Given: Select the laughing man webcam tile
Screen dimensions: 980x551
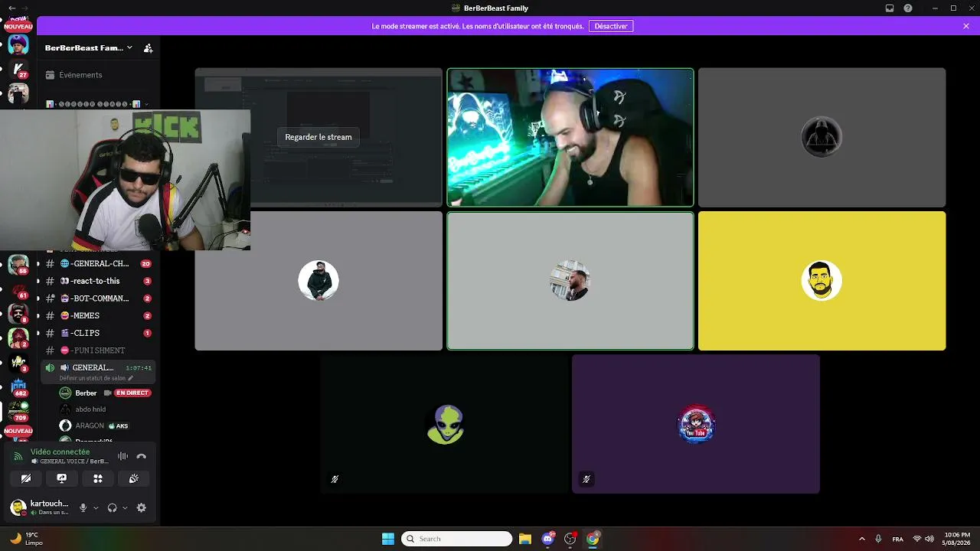Looking at the screenshot, I should 570,138.
